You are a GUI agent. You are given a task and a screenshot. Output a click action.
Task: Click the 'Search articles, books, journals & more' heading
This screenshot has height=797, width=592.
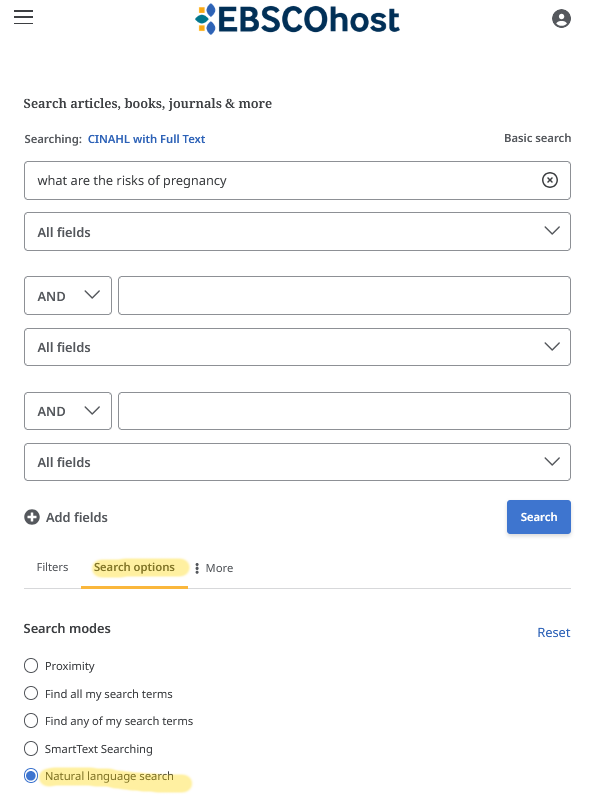tap(147, 103)
